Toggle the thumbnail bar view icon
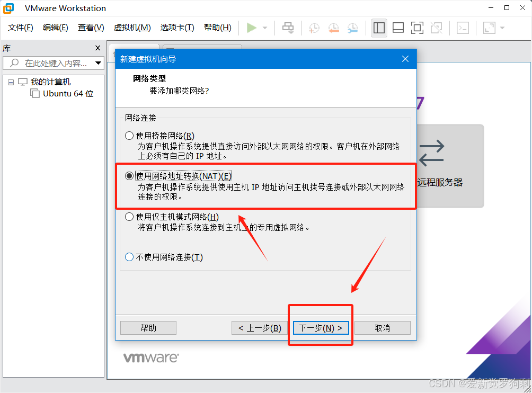Viewport: 532px width, 393px height. [x=398, y=28]
